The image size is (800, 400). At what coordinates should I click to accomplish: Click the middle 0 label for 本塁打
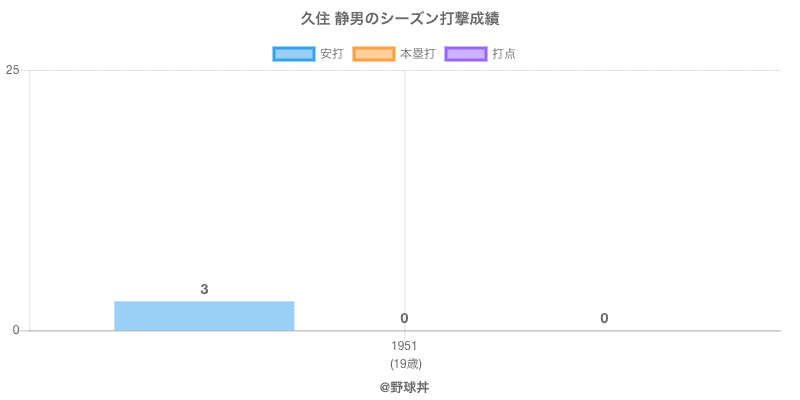[404, 319]
